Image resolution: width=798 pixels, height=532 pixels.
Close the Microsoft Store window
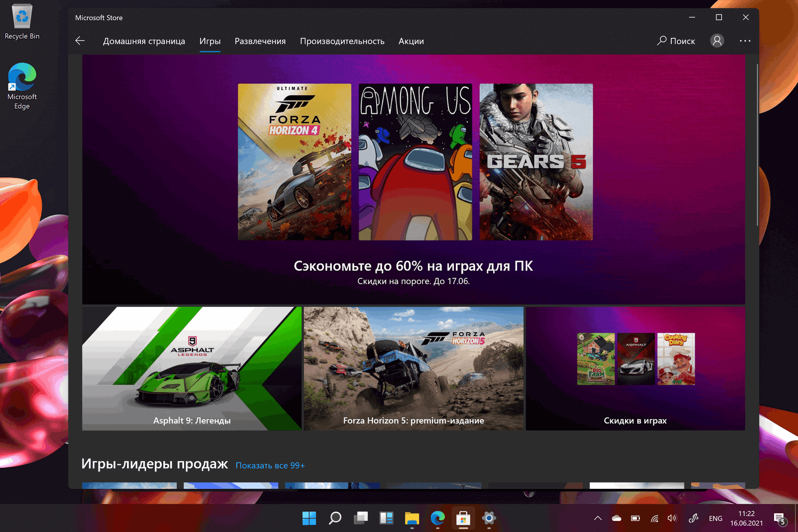coord(746,18)
